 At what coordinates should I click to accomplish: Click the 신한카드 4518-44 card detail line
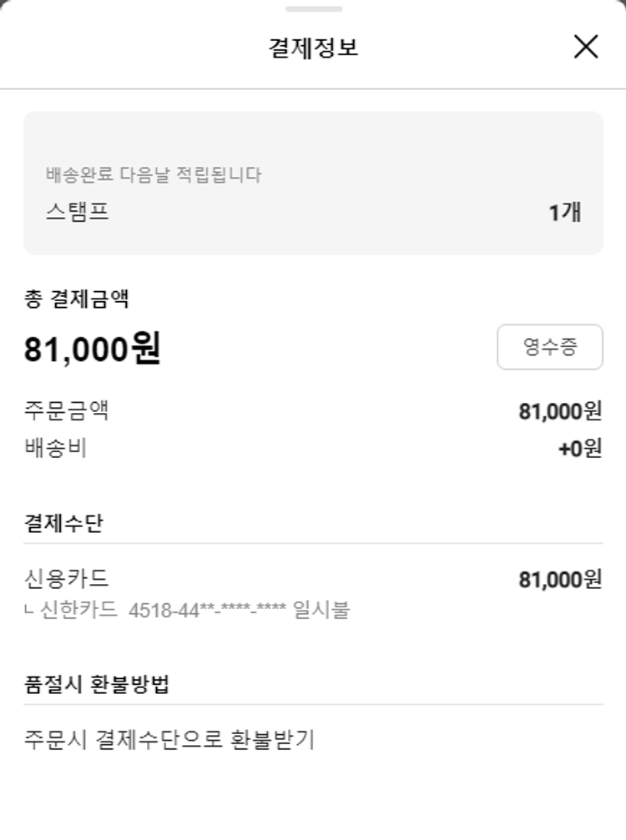(x=188, y=610)
